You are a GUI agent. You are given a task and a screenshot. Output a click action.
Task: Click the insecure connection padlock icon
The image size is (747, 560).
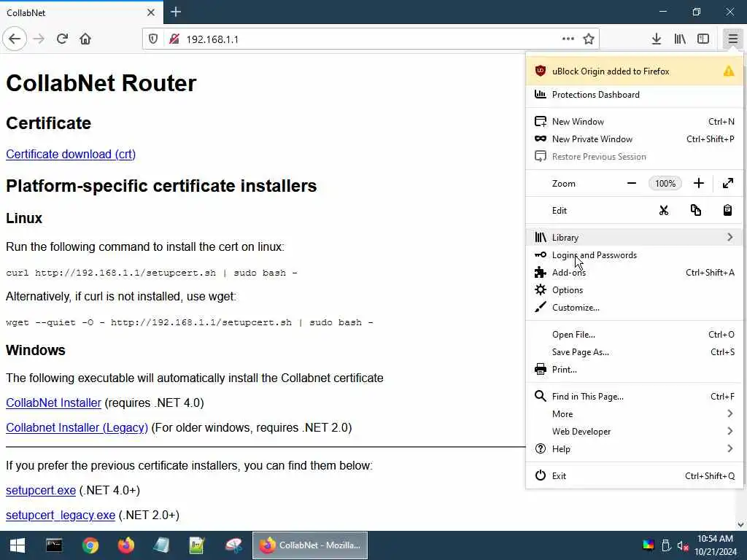(174, 39)
